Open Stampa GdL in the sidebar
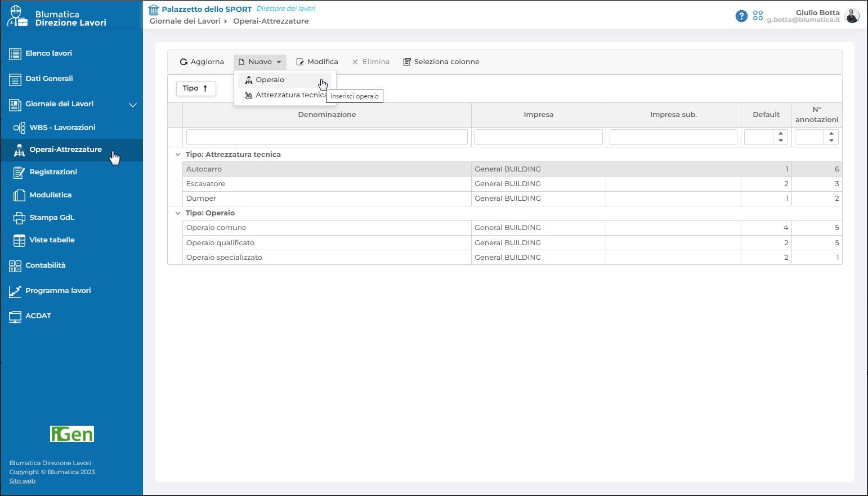This screenshot has height=496, width=868. pyautogui.click(x=52, y=218)
